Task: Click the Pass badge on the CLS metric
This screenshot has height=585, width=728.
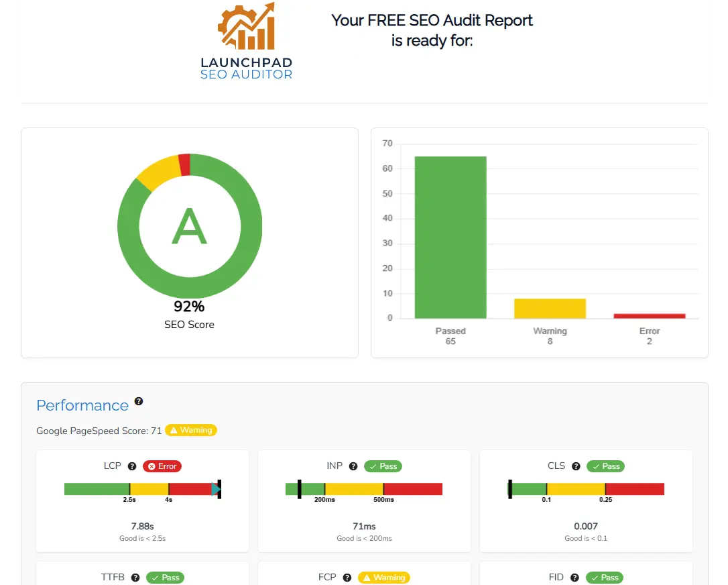Action: click(x=605, y=466)
